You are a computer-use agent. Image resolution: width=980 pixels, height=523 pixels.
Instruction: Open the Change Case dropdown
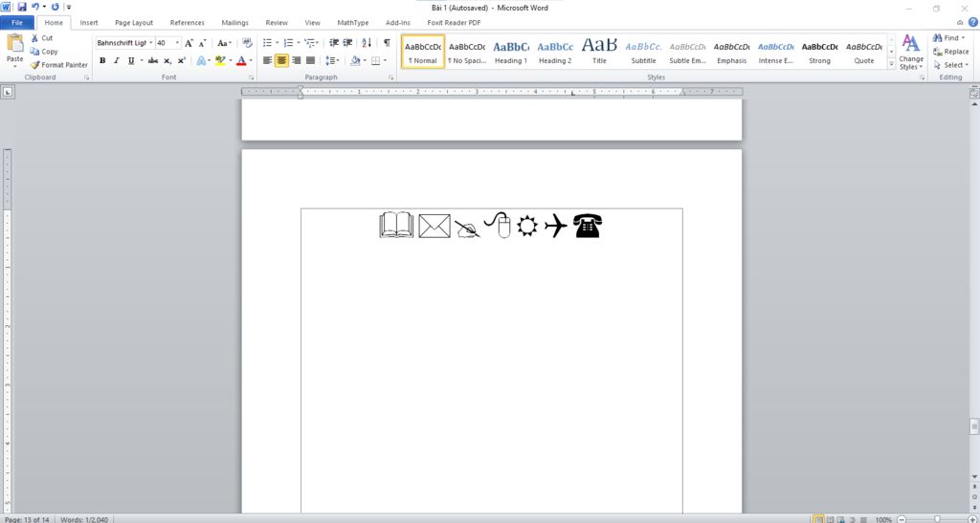click(224, 43)
